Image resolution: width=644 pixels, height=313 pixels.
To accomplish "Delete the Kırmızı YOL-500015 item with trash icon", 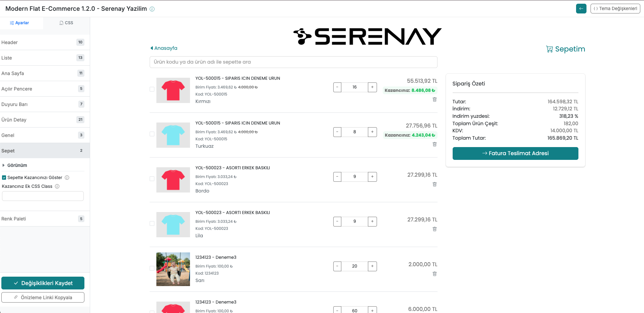I will (434, 100).
